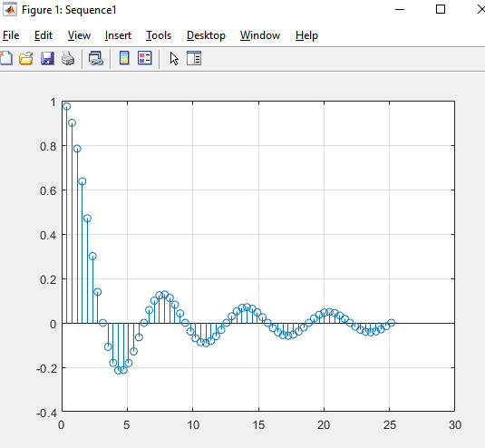The image size is (485, 448).
Task: Click the x-axis tick label 10
Action: pyautogui.click(x=193, y=425)
